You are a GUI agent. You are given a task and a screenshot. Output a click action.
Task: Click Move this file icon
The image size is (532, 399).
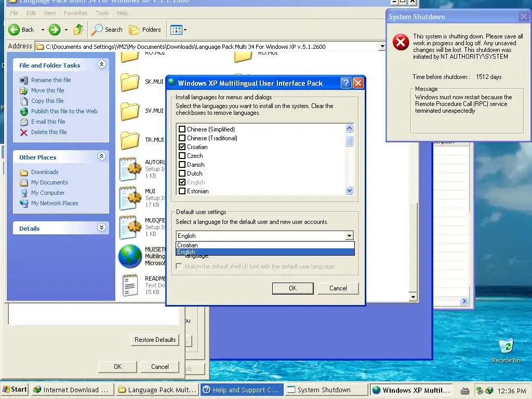click(24, 90)
